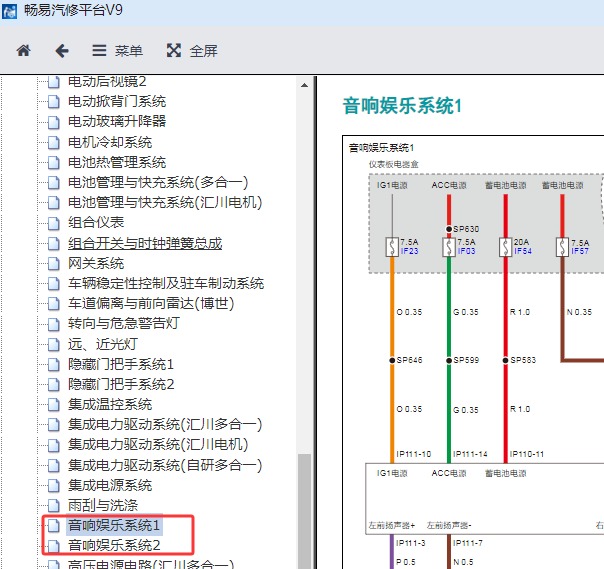Open the 菜单 menu button
The image size is (604, 569).
pos(117,50)
